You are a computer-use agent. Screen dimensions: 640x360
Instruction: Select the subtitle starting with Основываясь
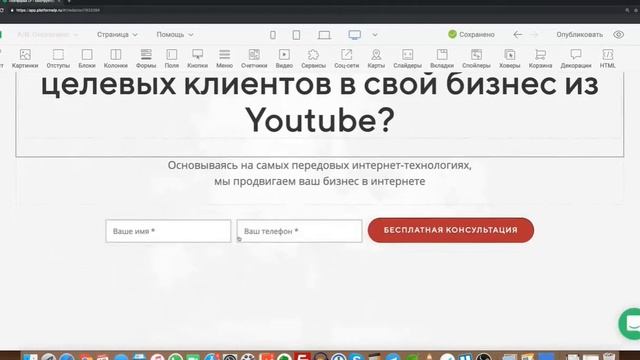pyautogui.click(x=320, y=173)
